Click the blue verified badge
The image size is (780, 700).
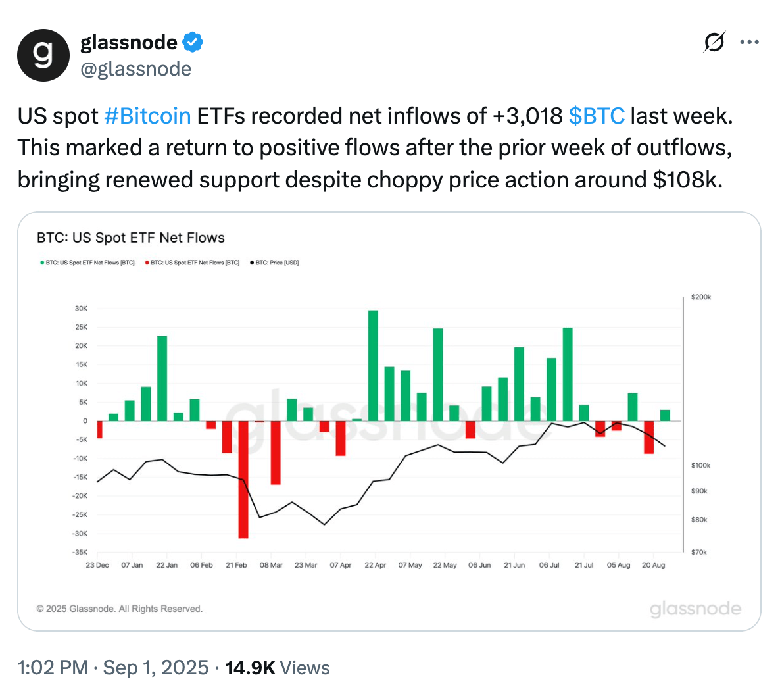pyautogui.click(x=193, y=42)
